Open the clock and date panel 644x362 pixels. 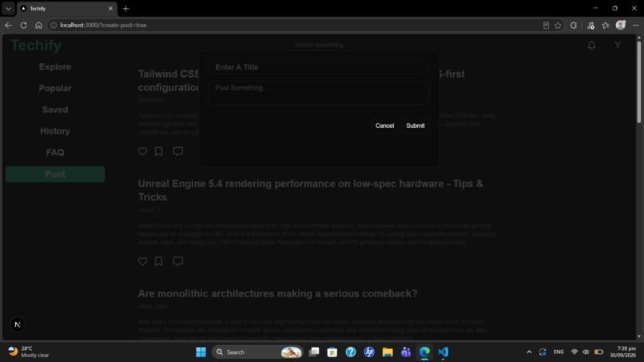point(622,352)
